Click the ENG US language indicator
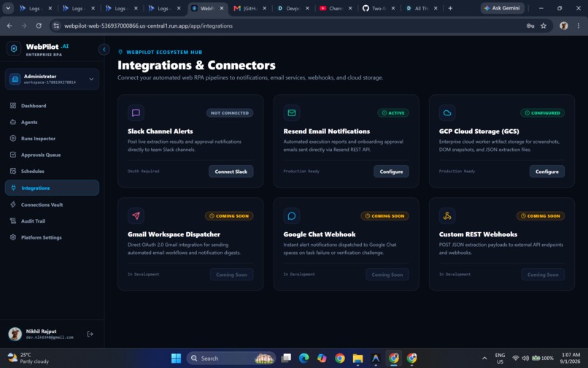The image size is (588, 368). pyautogui.click(x=500, y=359)
